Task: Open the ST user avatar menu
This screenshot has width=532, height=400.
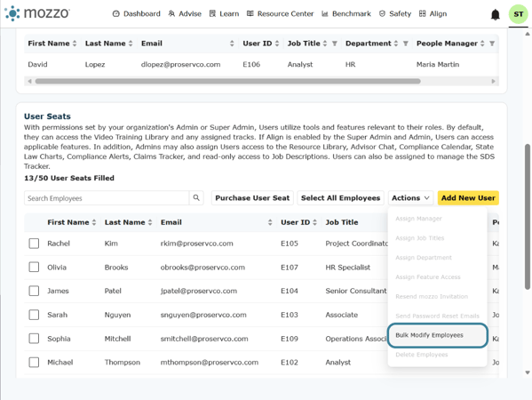Action: coord(518,14)
